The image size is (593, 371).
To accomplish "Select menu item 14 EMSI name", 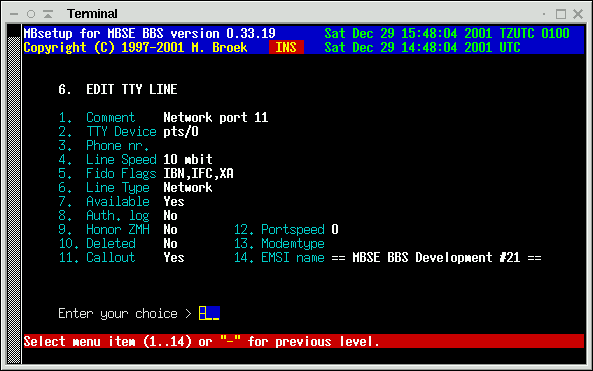I will pos(279,258).
